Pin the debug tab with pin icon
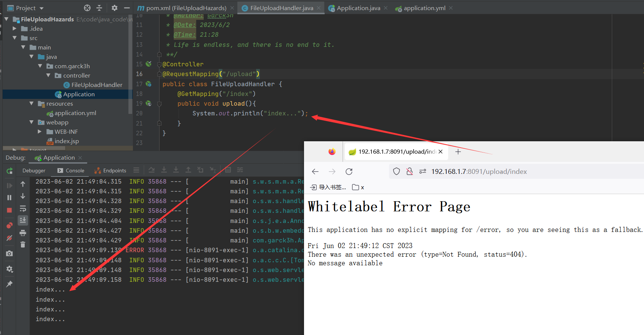Viewport: 644px width, 335px height. [x=9, y=284]
